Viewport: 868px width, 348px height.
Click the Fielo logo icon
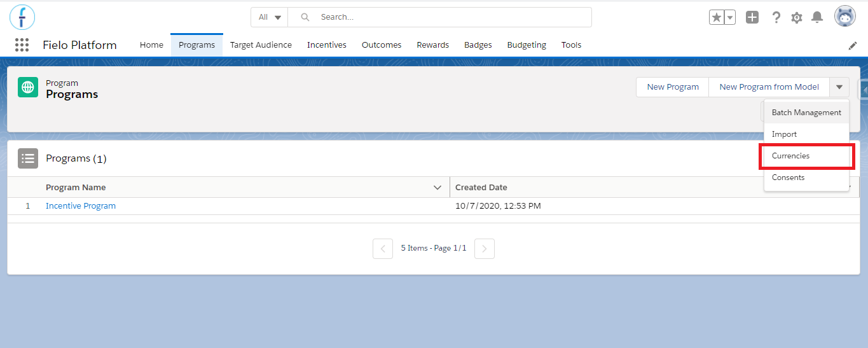point(22,17)
